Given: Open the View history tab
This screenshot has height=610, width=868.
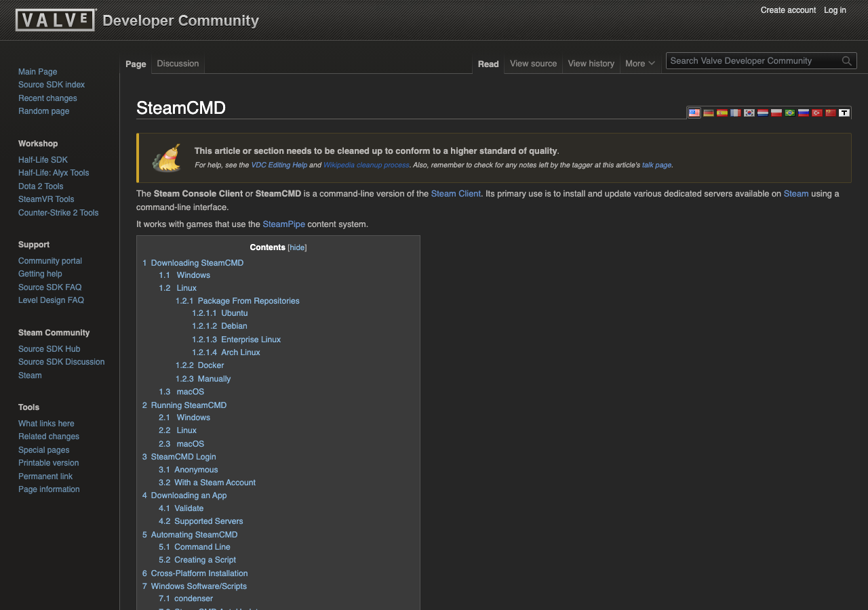Looking at the screenshot, I should [x=591, y=64].
